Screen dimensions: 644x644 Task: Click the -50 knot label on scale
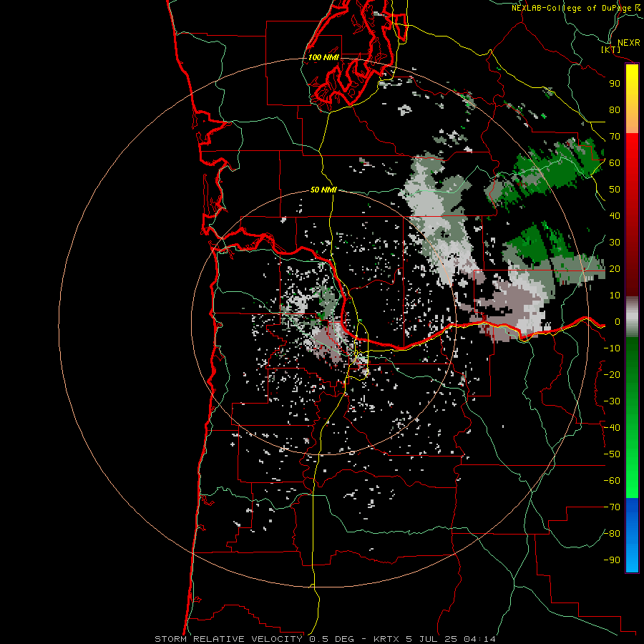point(612,454)
